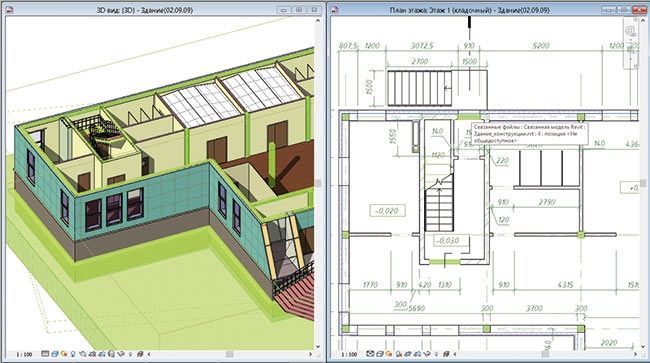
Task: Click right scroll arrow in 3D view
Action: pos(310,354)
